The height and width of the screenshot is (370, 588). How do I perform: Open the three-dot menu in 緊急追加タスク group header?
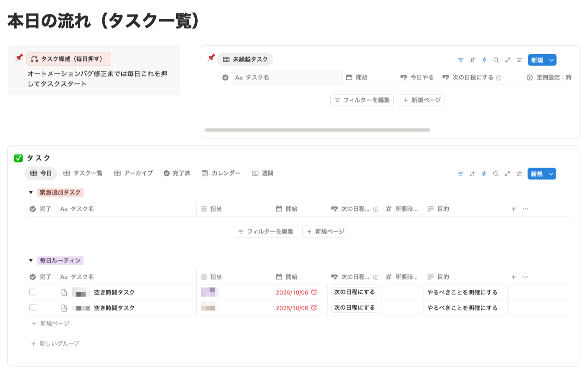click(x=525, y=209)
